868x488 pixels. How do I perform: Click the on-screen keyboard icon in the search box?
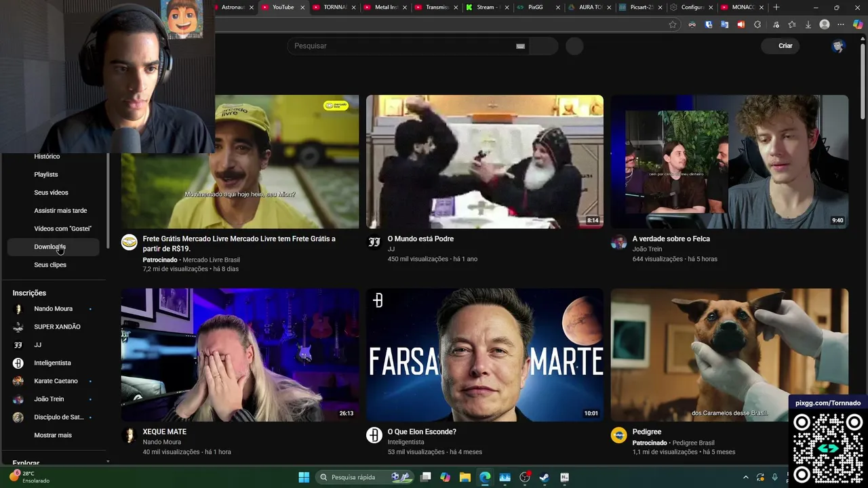[x=520, y=46]
